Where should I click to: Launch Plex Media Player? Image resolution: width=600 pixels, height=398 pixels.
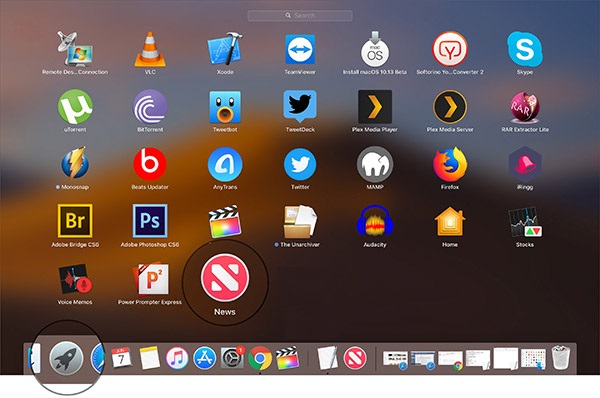pos(375,107)
